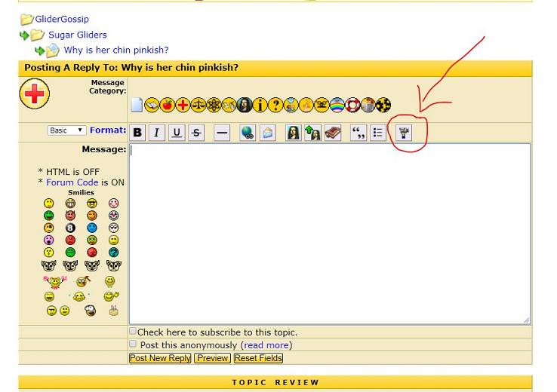
Task: Check subscribe to this topic box
Action: (x=133, y=331)
